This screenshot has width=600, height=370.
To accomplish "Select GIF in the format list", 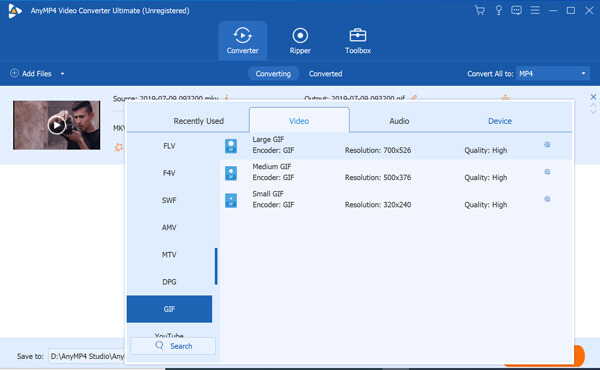I will tap(169, 309).
